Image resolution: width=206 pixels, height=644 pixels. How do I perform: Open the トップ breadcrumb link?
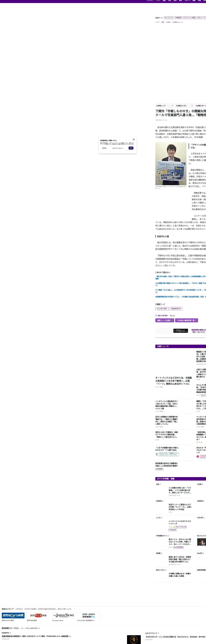(157, 22)
